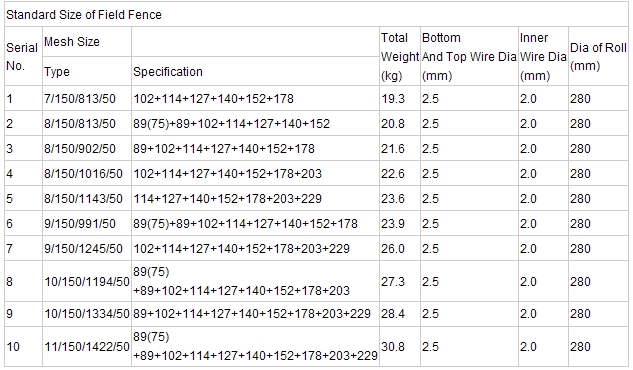
Task: Click weight value 19.3 in first row
Action: [393, 98]
